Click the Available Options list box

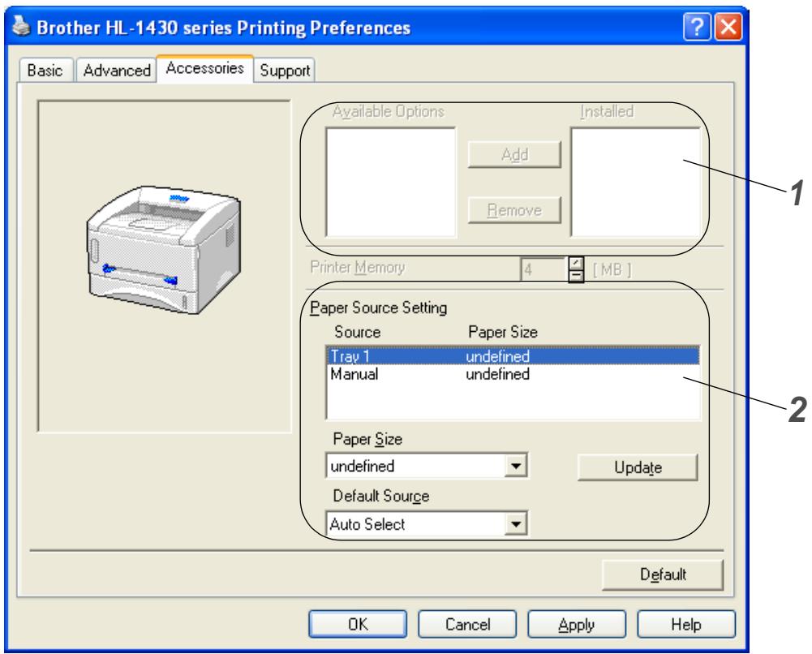391,183
